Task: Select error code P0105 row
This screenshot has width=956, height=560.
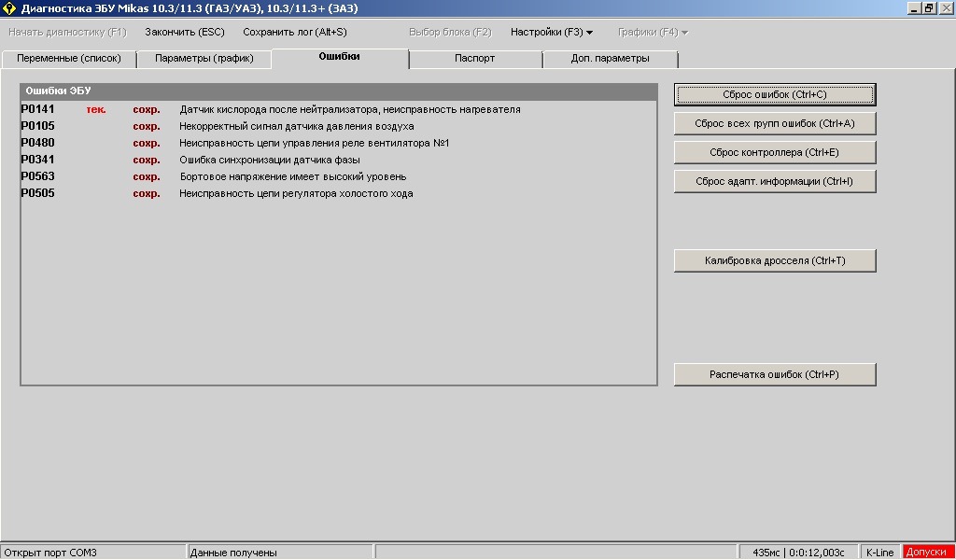Action: 338,126
